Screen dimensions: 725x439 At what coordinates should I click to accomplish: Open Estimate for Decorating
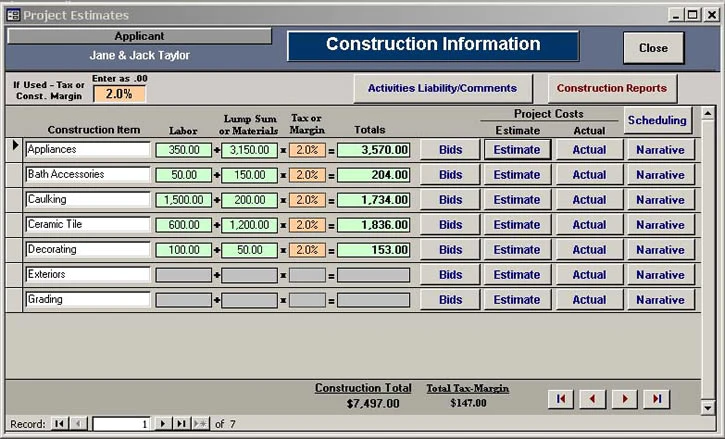click(517, 250)
